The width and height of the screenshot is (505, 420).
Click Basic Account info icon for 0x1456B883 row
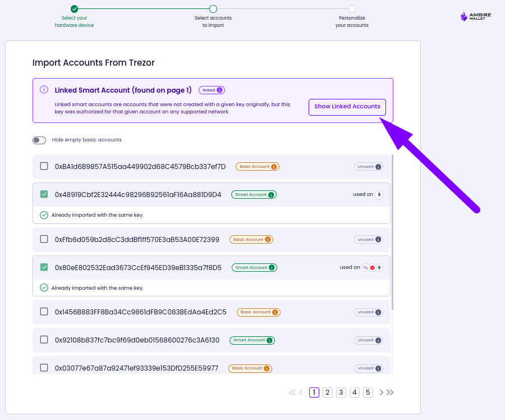click(275, 312)
